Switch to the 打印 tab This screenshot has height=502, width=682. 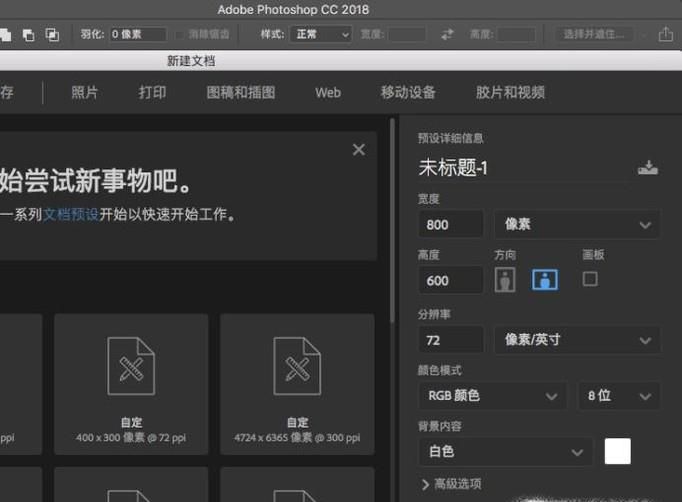coord(152,92)
